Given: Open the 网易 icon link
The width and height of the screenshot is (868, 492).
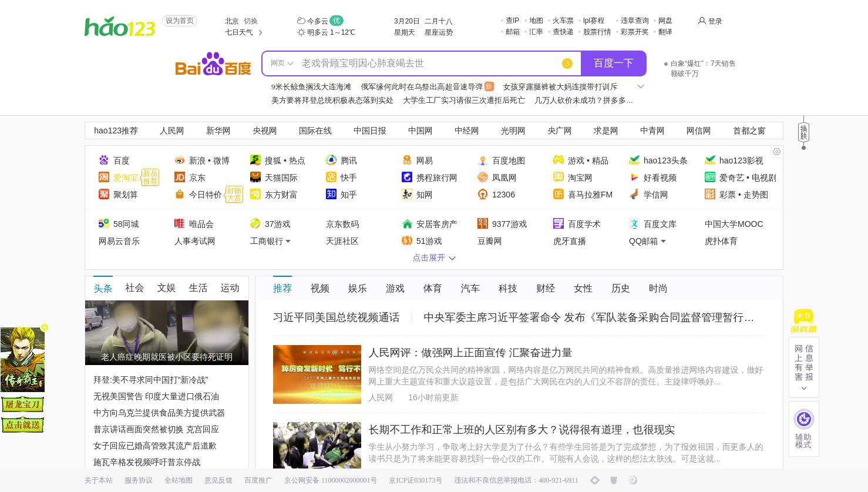Looking at the screenshot, I should 407,160.
